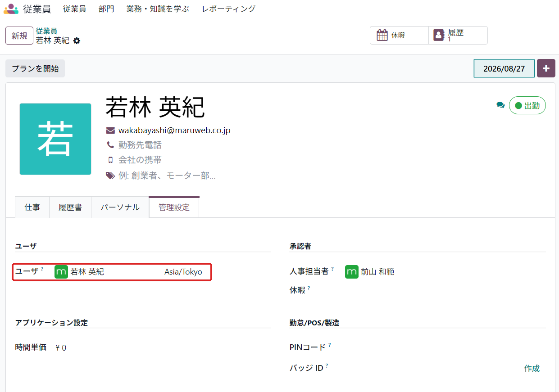Open the ユーザ dropdown showing 若林 英紀
Viewport: 559px width, 392px height.
pos(108,272)
